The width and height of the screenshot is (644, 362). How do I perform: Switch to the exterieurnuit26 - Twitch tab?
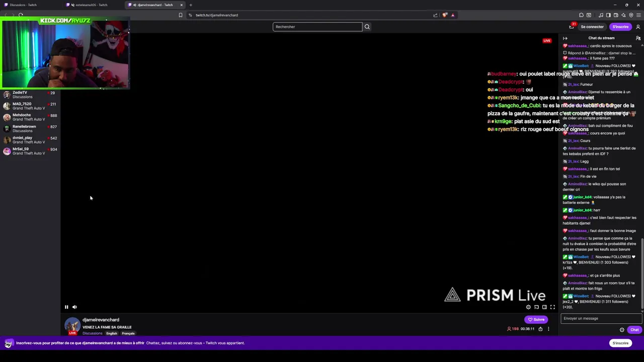(x=93, y=5)
